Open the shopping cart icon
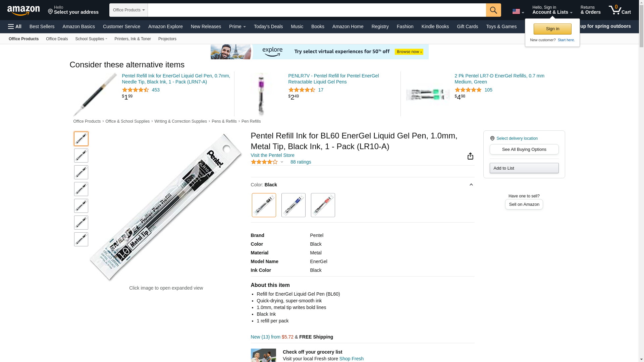 620,10
